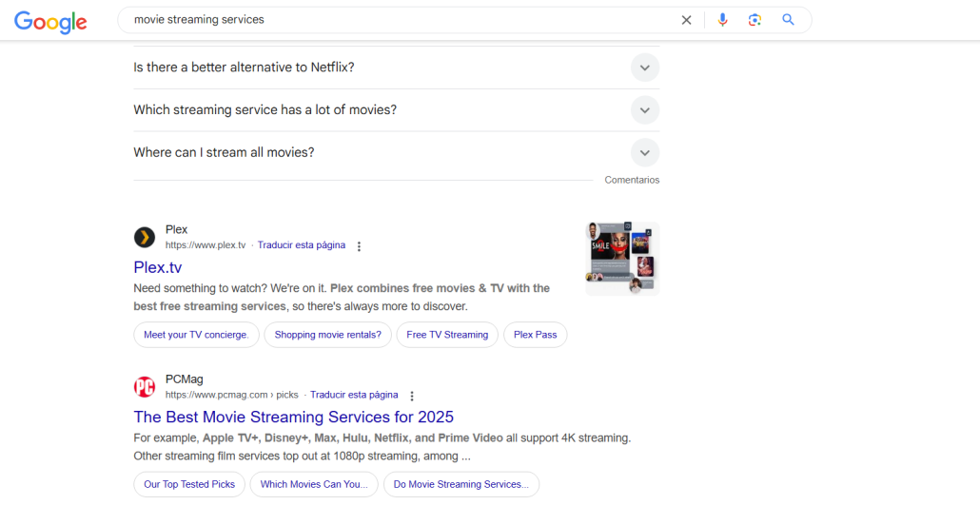Click the Plex favicon icon

(x=145, y=238)
